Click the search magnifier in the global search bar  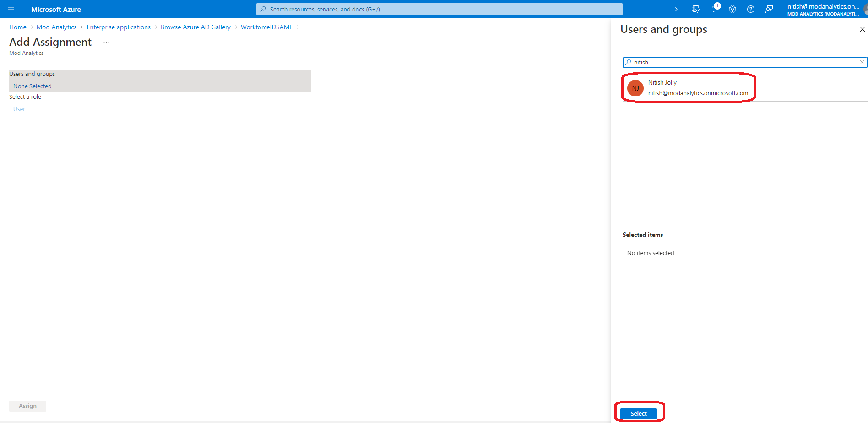(263, 9)
